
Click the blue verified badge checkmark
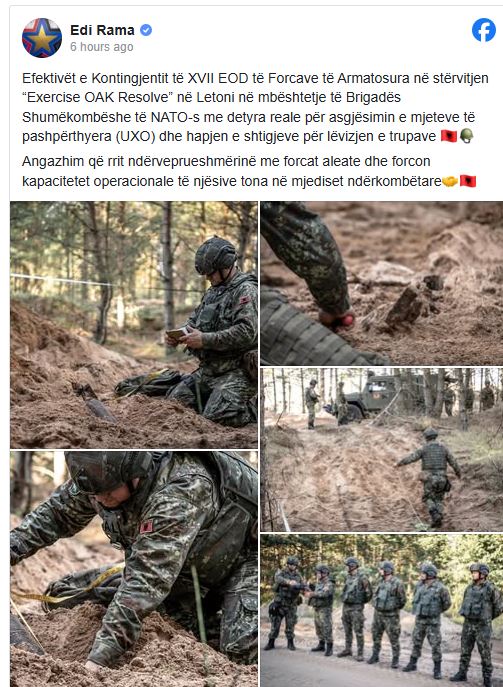point(146,30)
